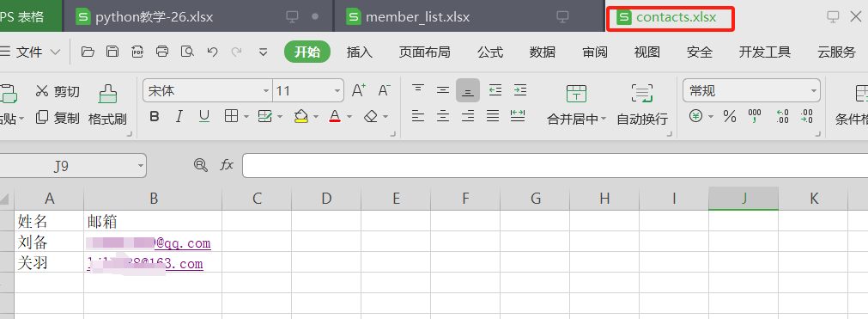868x319 pixels.
Task: Toggle bottom vertical alignment
Action: point(468,90)
